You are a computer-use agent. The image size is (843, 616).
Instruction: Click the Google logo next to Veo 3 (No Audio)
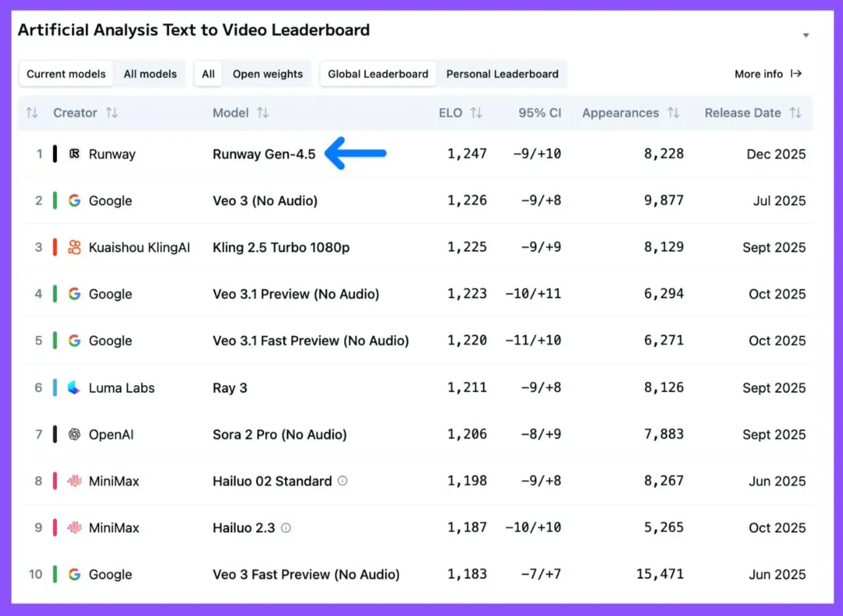tap(75, 201)
